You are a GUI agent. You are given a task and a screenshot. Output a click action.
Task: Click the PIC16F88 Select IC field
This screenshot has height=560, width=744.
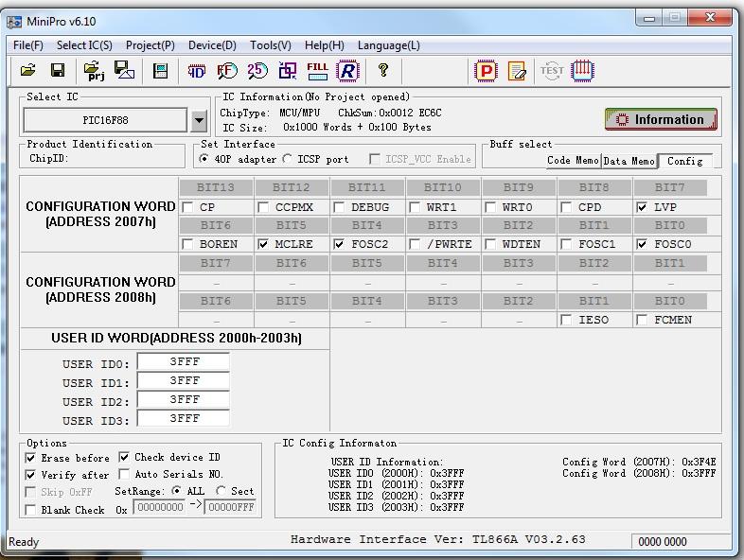pos(105,120)
